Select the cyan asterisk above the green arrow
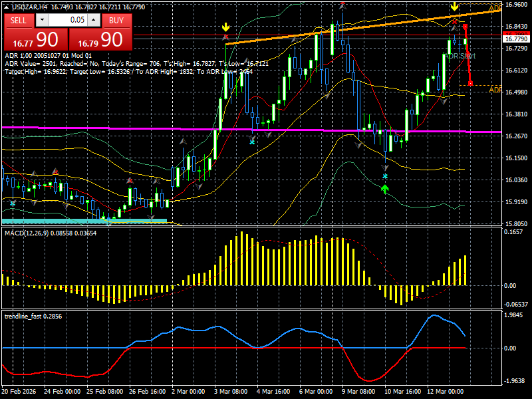Image resolution: width=532 pixels, height=399 pixels. tap(385, 176)
